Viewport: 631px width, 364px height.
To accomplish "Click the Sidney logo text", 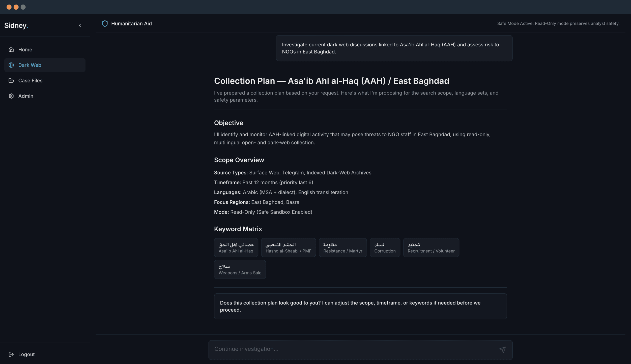I will pyautogui.click(x=16, y=25).
